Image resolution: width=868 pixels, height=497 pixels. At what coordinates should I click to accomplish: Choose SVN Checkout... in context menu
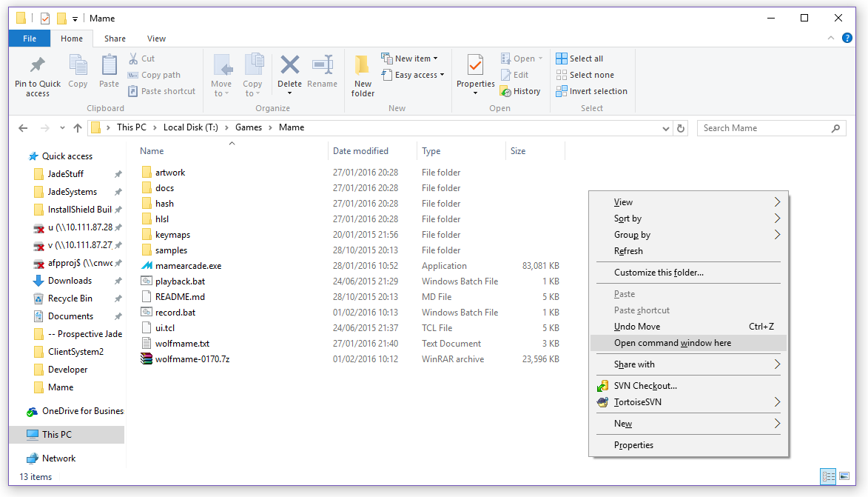point(688,386)
